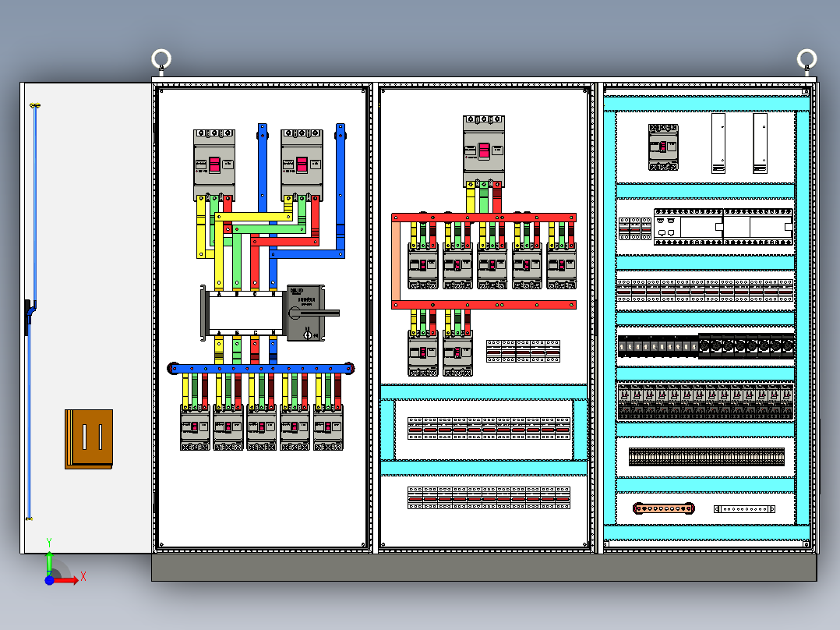
Task: Select first tall white module in right panel
Action: tap(718, 143)
